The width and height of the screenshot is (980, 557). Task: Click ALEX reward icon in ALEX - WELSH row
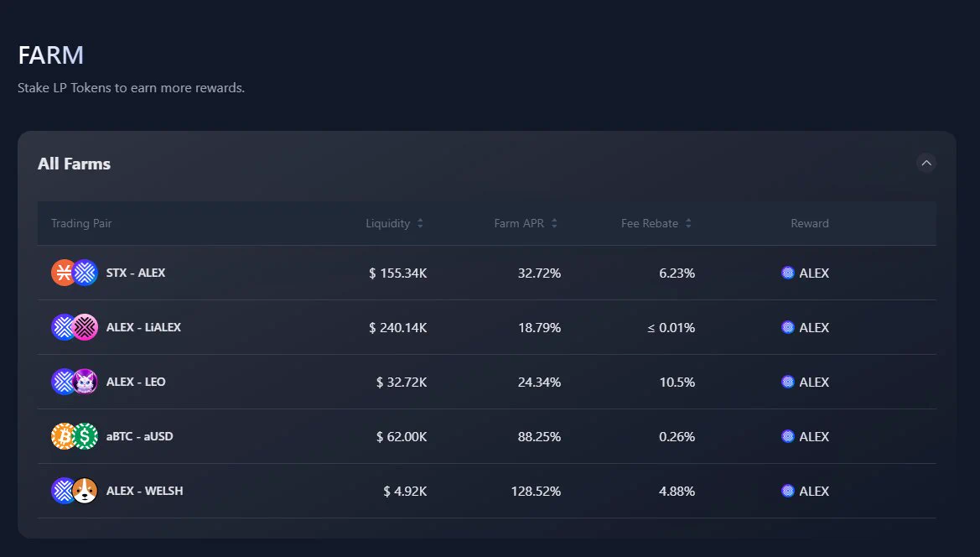pyautogui.click(x=788, y=491)
